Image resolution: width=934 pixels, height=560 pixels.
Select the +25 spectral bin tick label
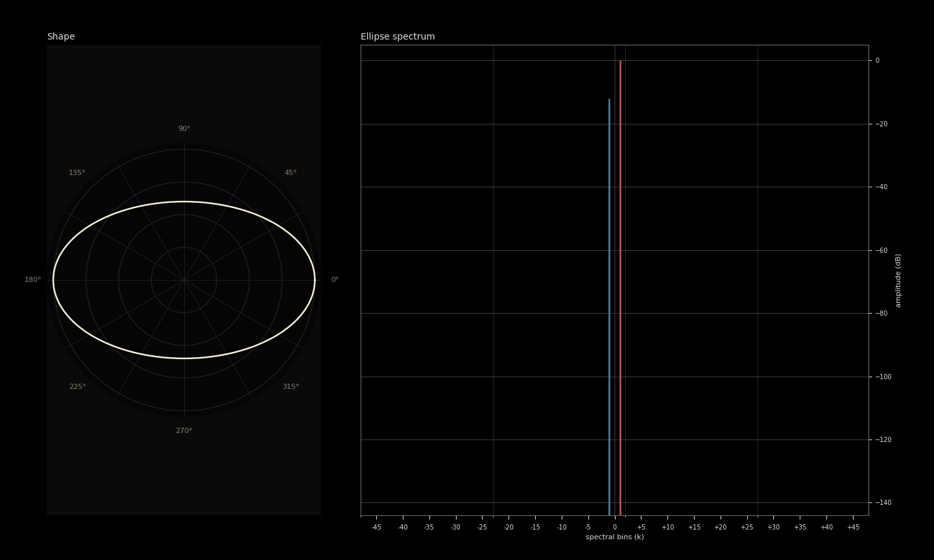747,528
